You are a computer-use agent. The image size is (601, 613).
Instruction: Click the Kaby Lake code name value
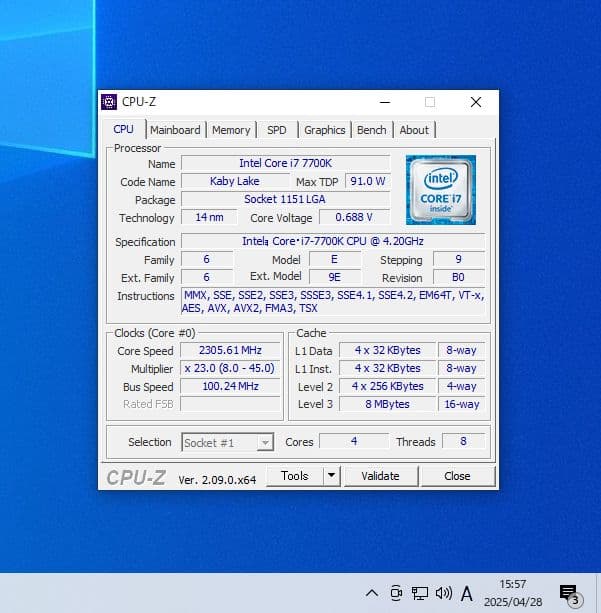tap(235, 181)
